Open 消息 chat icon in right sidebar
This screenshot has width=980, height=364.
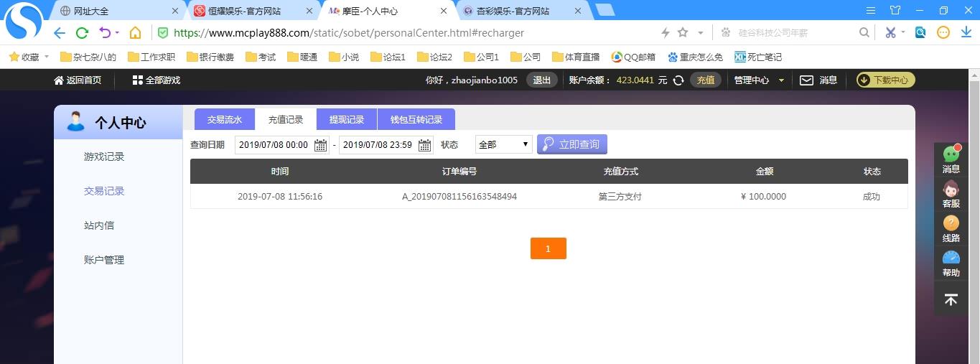click(x=951, y=159)
